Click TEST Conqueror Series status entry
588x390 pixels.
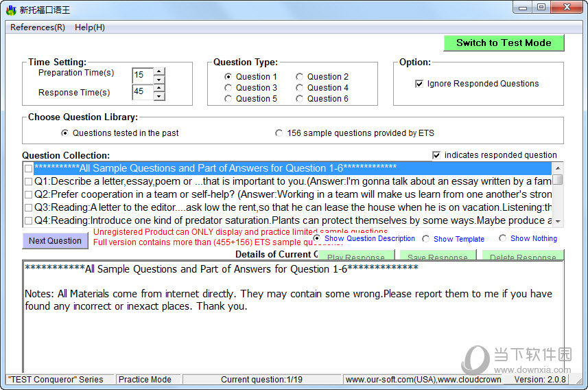click(x=59, y=380)
